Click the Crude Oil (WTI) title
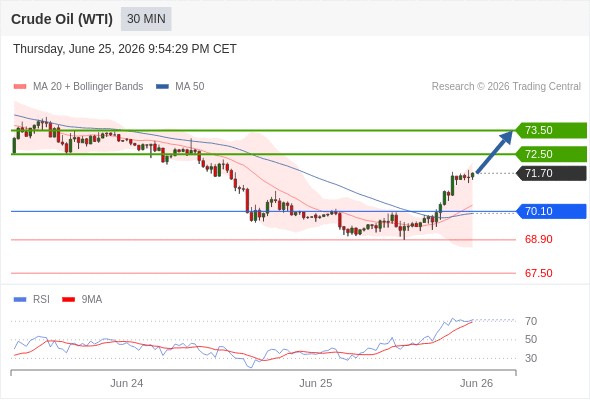 [62, 19]
